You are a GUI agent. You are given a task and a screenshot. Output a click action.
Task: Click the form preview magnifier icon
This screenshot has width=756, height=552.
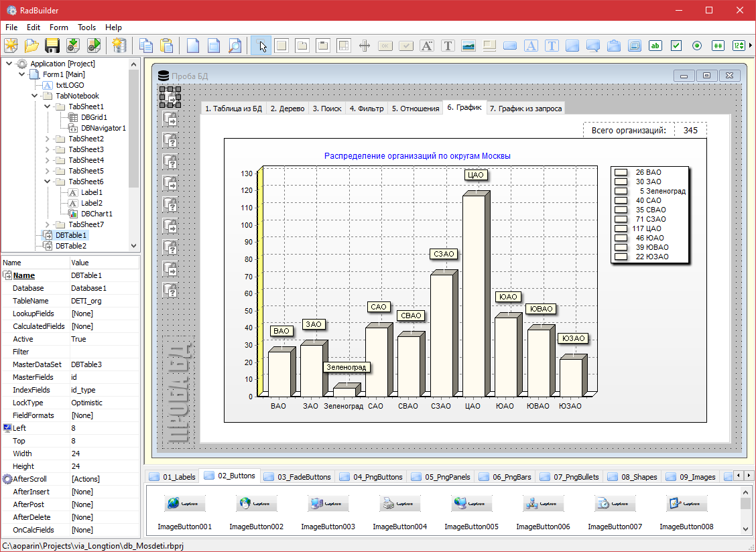click(235, 46)
